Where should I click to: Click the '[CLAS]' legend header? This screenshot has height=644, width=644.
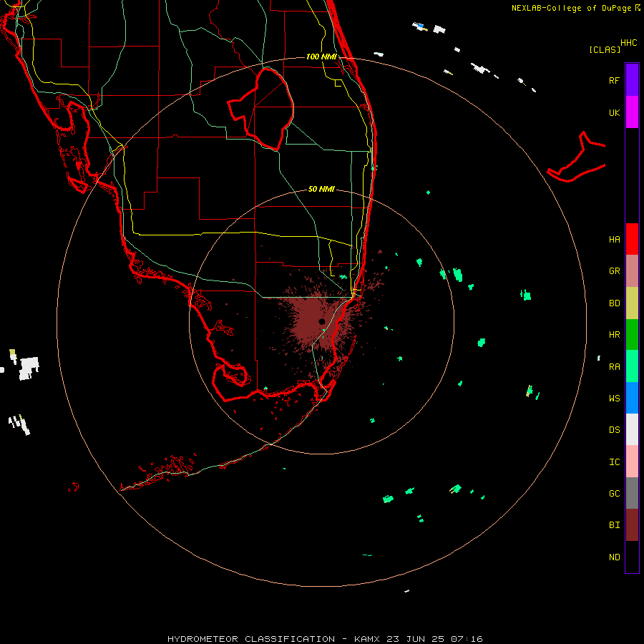click(x=605, y=49)
